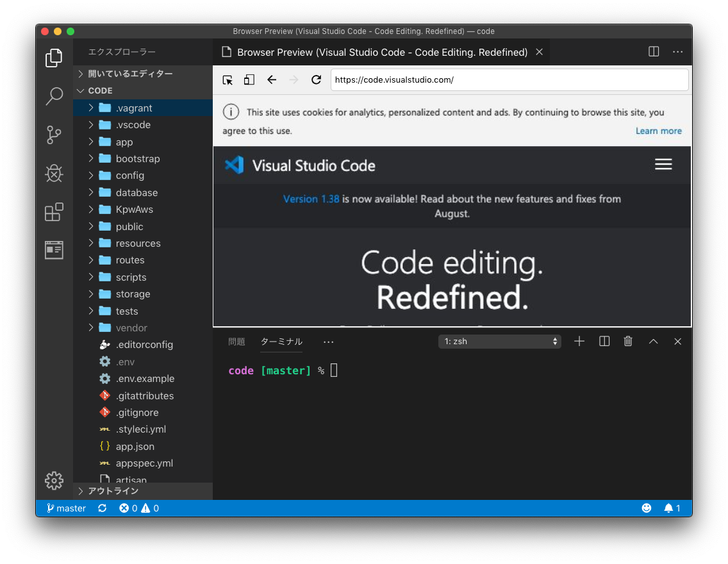This screenshot has width=728, height=564.
Task: Close the terminal panel
Action: tap(678, 342)
